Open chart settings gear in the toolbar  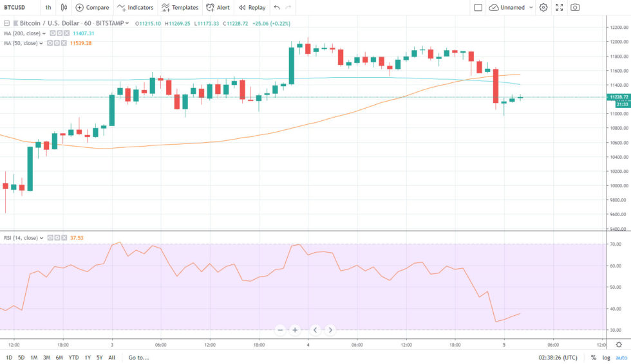point(543,7)
